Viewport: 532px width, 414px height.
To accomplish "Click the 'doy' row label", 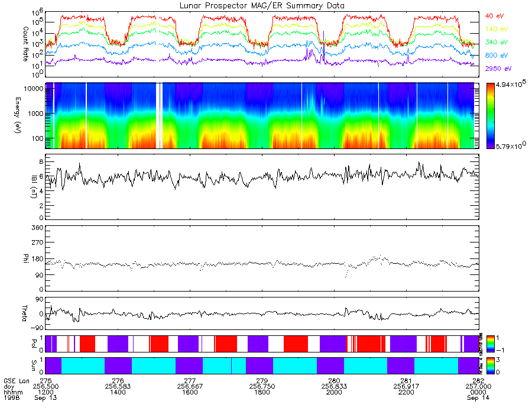I will 9,387.
